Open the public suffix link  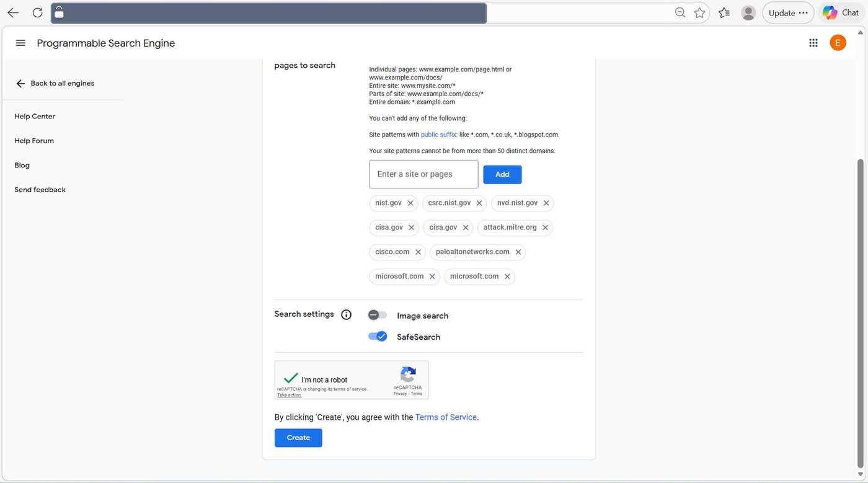coord(438,135)
